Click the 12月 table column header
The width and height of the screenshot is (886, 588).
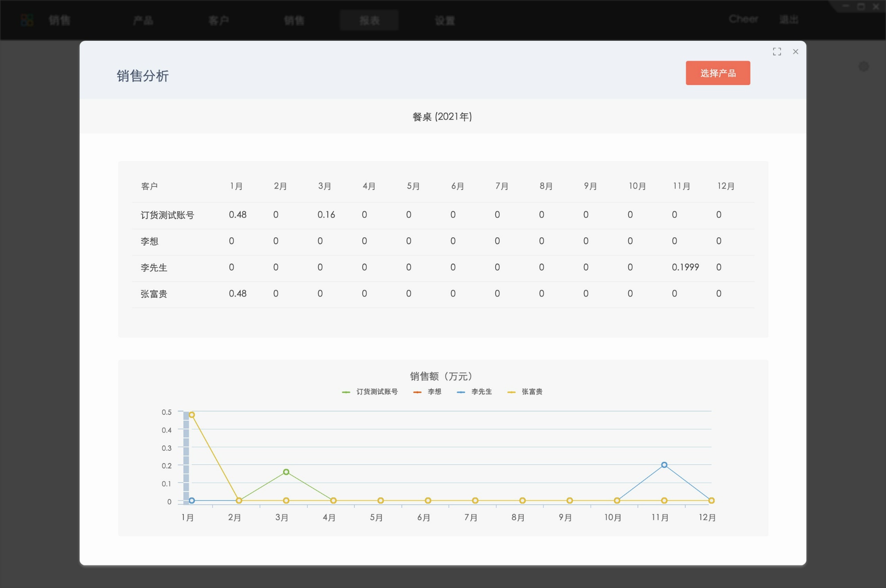pos(726,186)
